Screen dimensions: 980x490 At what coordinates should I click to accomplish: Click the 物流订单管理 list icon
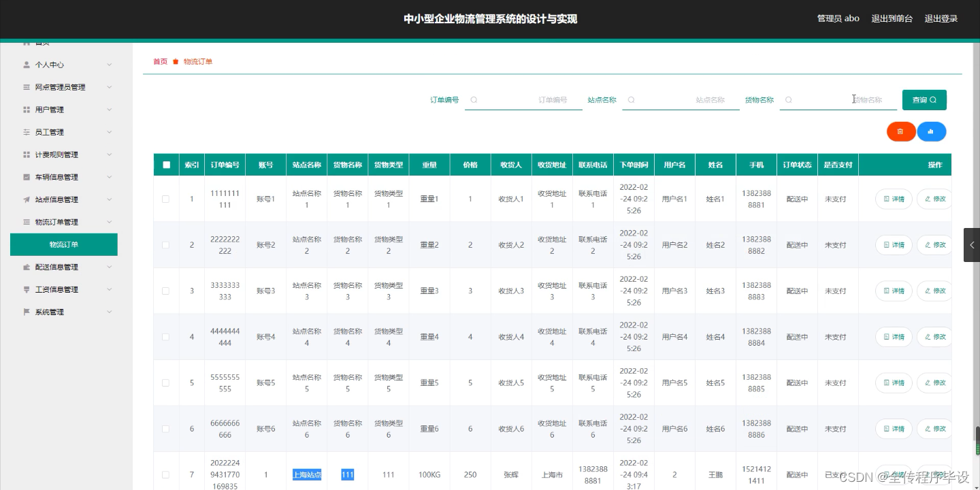tap(27, 222)
